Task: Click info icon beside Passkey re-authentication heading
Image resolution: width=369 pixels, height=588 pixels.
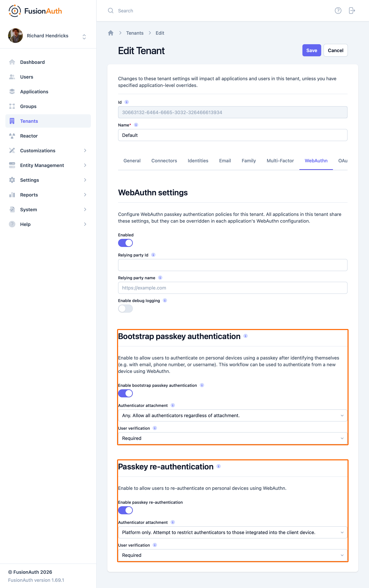Action: [218, 466]
